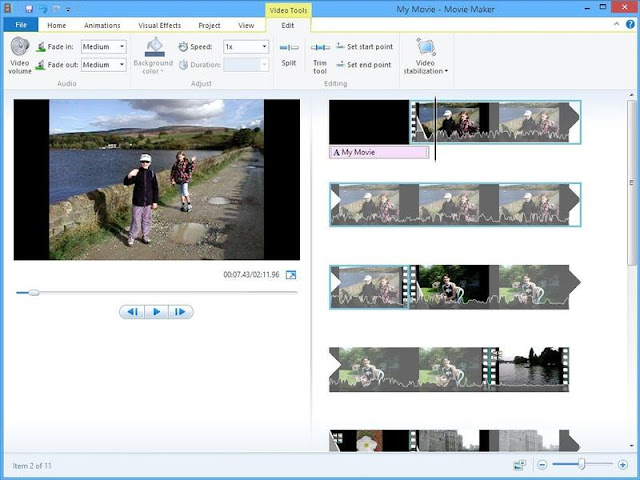Open Video stabilization options
Image resolution: width=640 pixels, height=480 pixels.
coord(426,56)
